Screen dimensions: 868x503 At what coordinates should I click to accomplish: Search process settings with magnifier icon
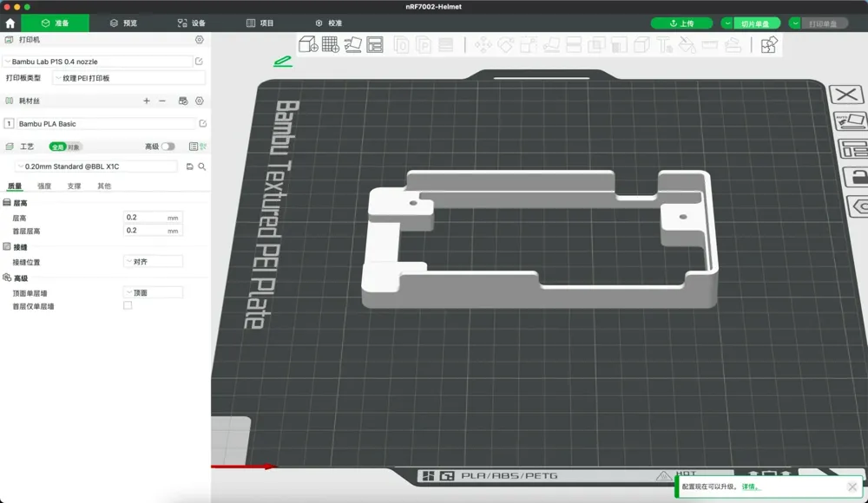pyautogui.click(x=202, y=166)
